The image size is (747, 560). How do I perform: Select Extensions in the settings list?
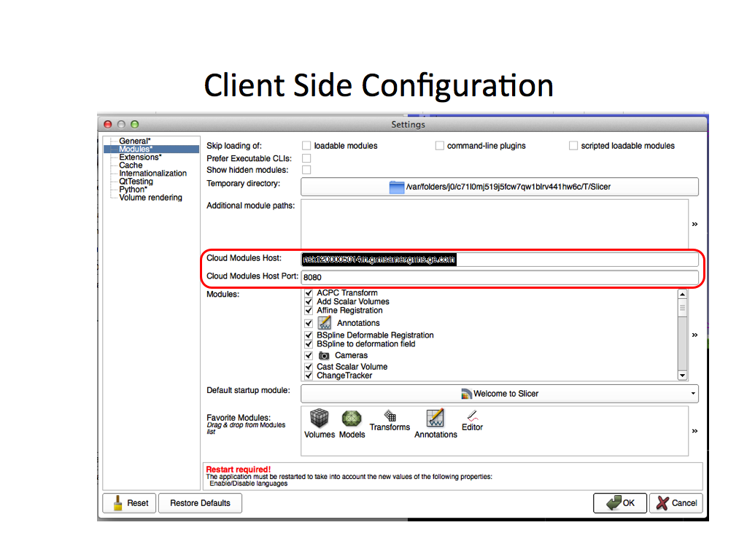click(x=140, y=157)
